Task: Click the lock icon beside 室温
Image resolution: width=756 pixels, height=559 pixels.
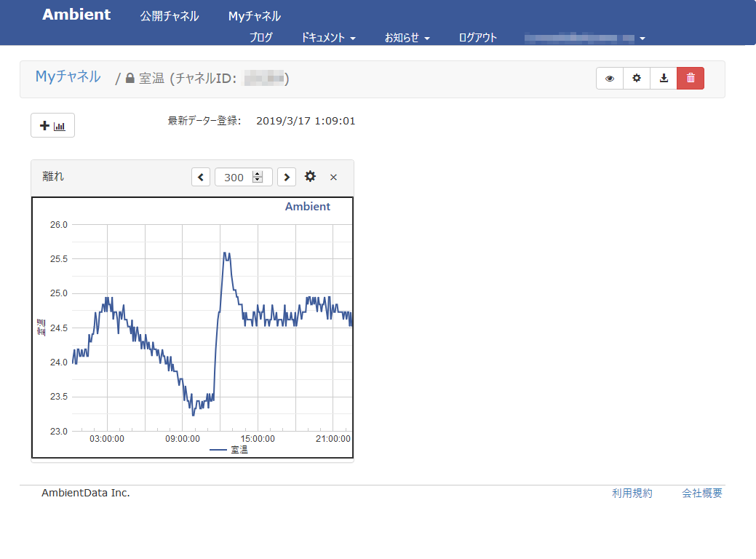Action: pos(130,78)
